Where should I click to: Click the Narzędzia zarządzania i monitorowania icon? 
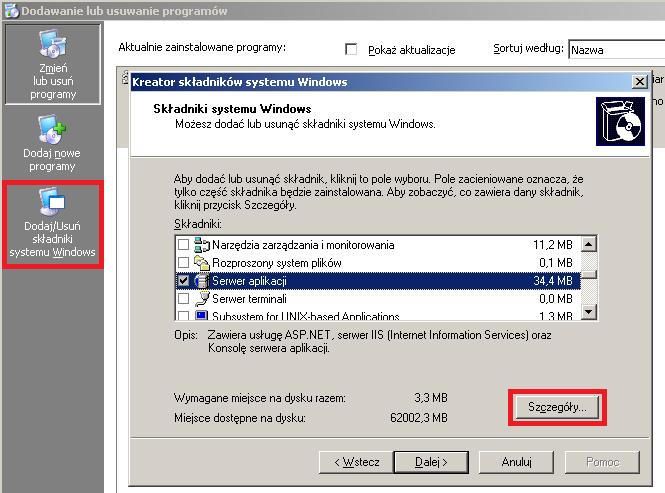pos(202,245)
